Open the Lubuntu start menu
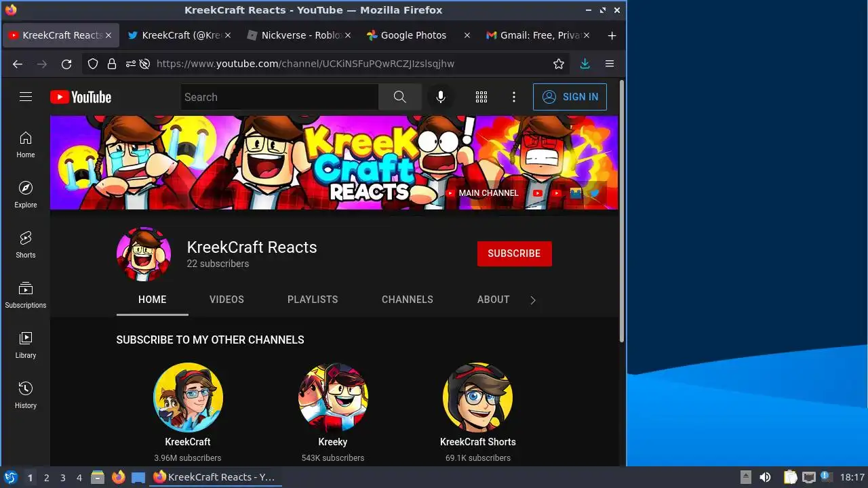The width and height of the screenshot is (868, 488). click(11, 477)
